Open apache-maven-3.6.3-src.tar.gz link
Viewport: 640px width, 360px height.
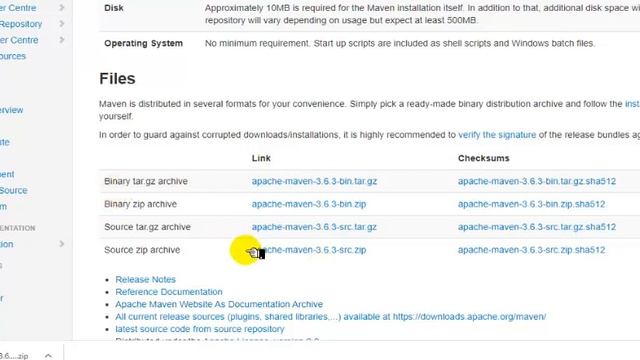(314, 227)
